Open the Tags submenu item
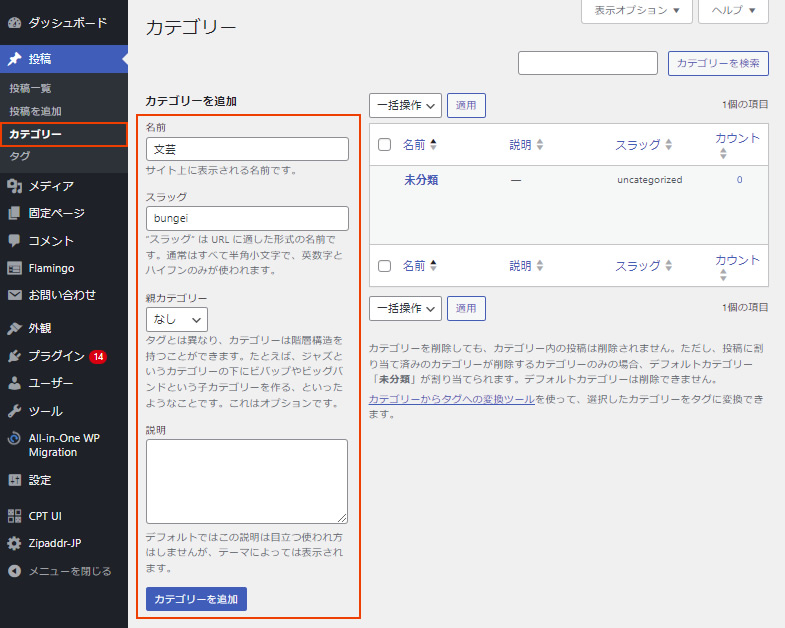This screenshot has height=628, width=785. (x=20, y=157)
